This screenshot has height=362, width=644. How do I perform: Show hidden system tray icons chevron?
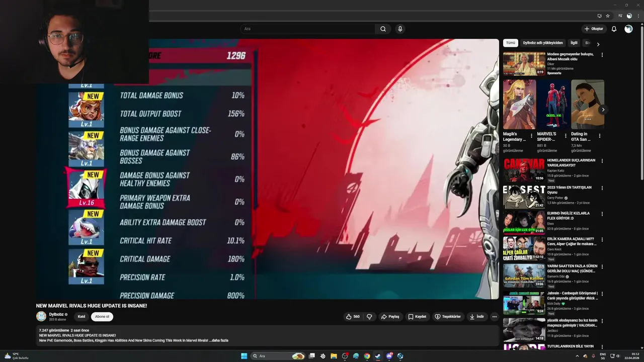(577, 356)
